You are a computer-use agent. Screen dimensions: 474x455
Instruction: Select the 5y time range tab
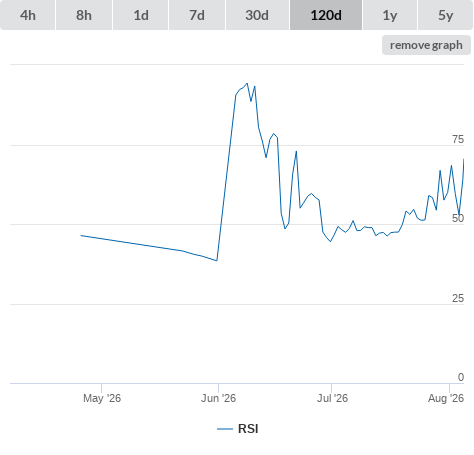(446, 15)
